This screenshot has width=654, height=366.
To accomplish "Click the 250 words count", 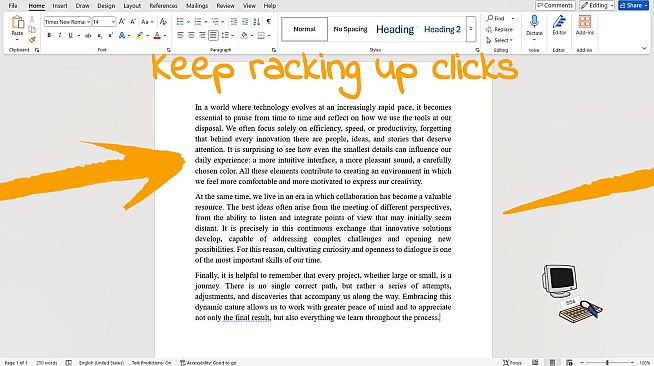I will [x=47, y=363].
